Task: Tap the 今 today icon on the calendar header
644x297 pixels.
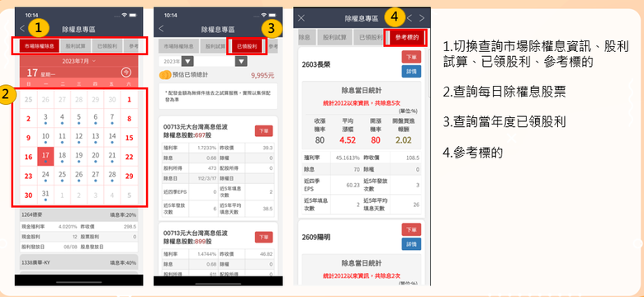Action: pyautogui.click(x=125, y=73)
